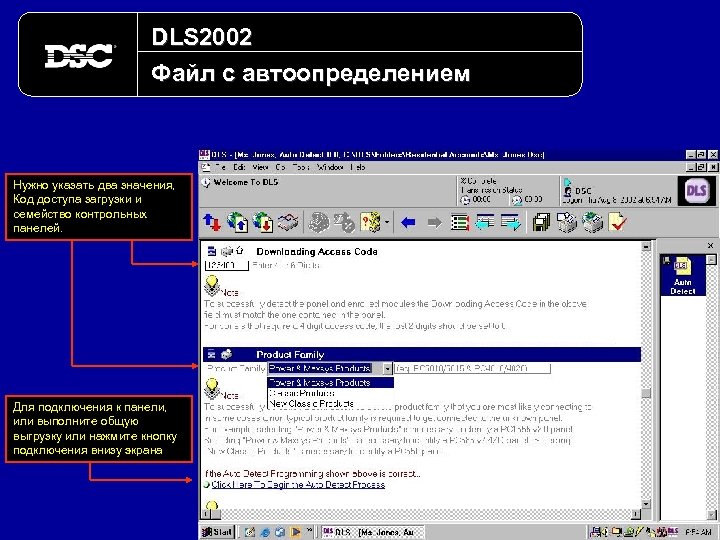The height and width of the screenshot is (540, 720).
Task: Select the Auto Detect file icon
Action: (x=682, y=276)
